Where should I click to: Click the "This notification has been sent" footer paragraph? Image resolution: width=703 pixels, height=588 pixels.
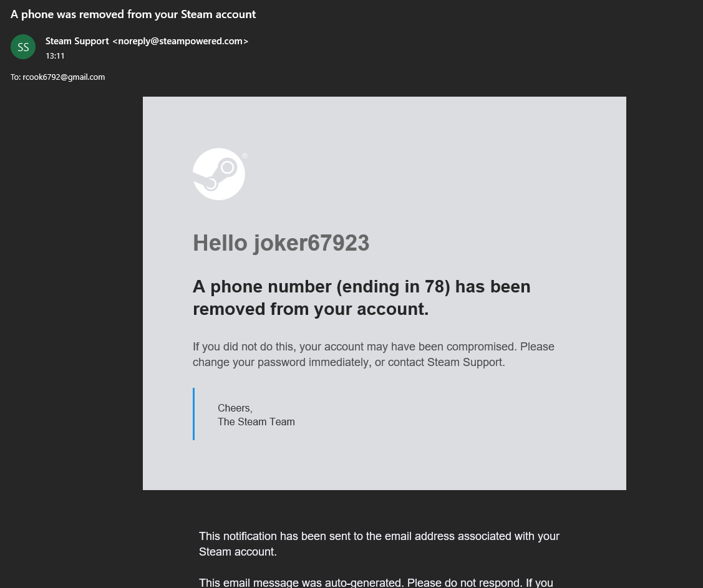[379, 544]
